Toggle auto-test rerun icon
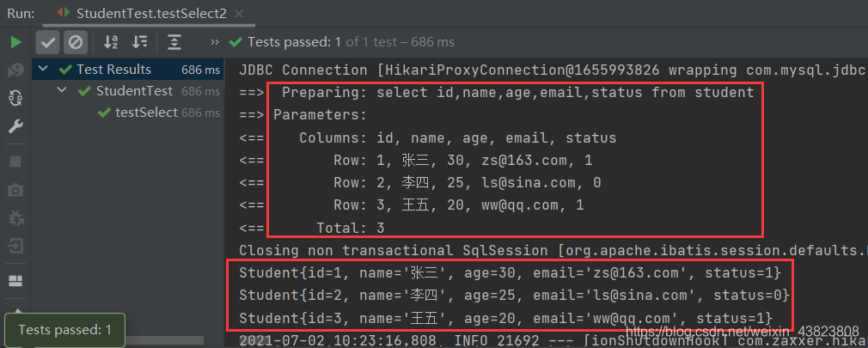The height and width of the screenshot is (348, 868). (x=15, y=98)
